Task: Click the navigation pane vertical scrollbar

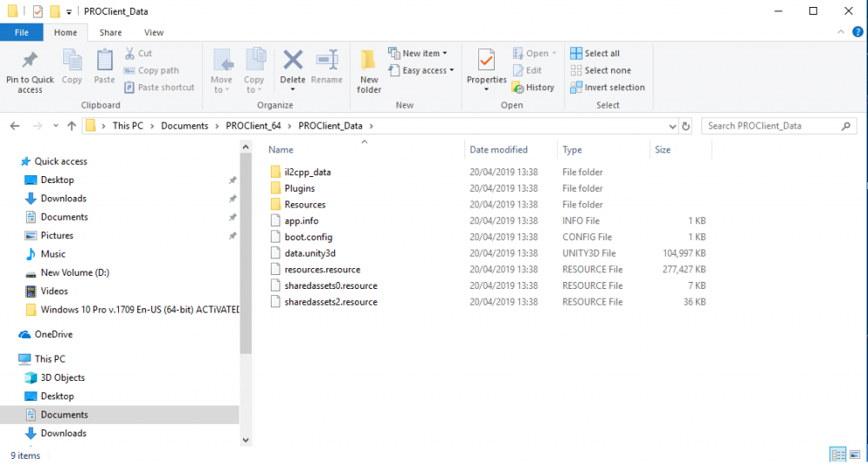Action: [x=245, y=260]
